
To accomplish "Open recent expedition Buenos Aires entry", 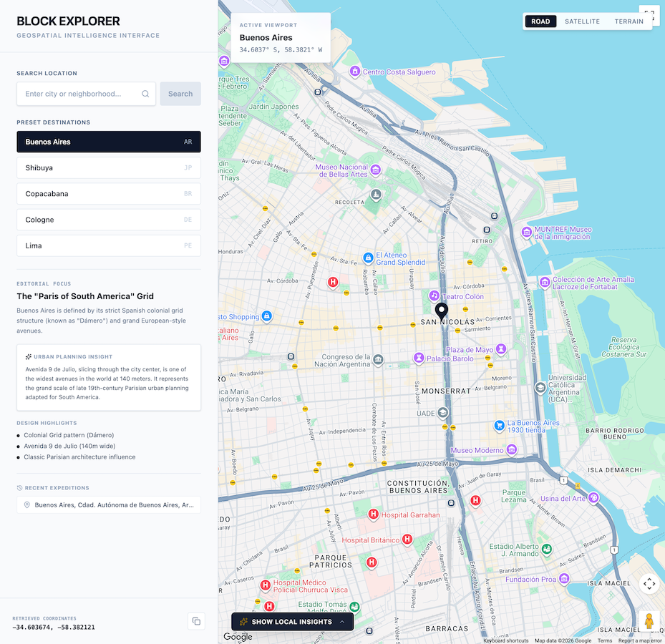I will [x=109, y=505].
